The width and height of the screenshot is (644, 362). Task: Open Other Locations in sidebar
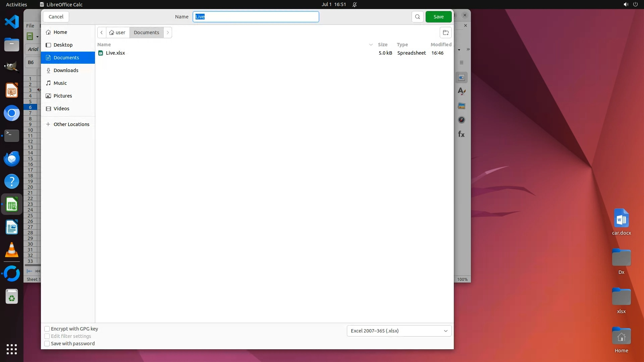tap(71, 124)
